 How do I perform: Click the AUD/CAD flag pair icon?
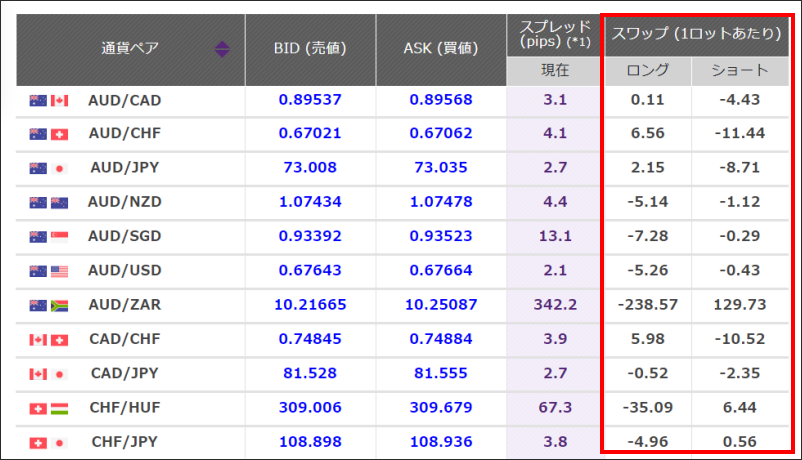click(48, 100)
